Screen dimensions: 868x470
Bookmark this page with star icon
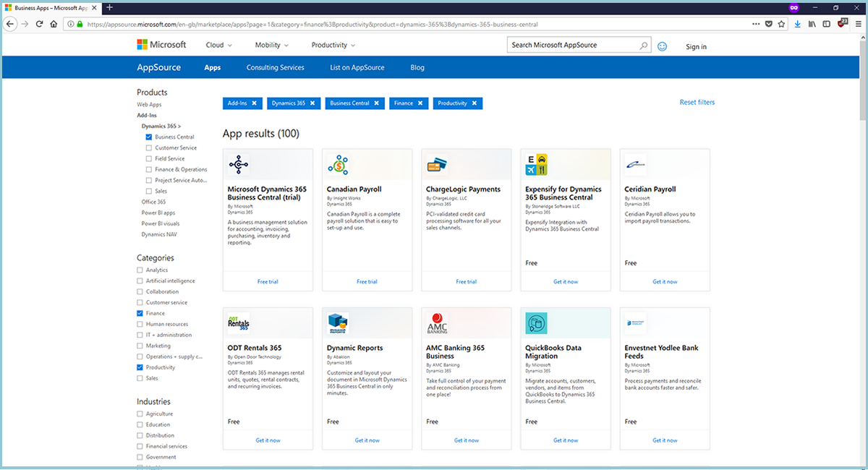[781, 24]
